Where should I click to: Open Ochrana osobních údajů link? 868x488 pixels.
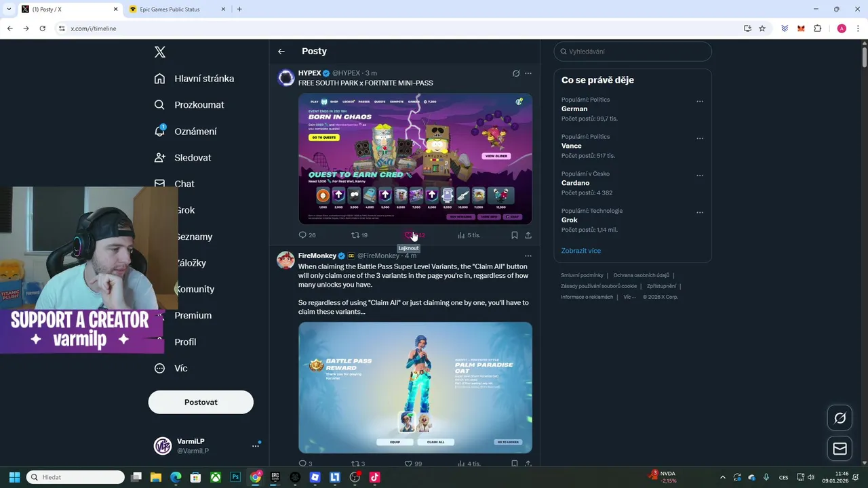pos(642,275)
